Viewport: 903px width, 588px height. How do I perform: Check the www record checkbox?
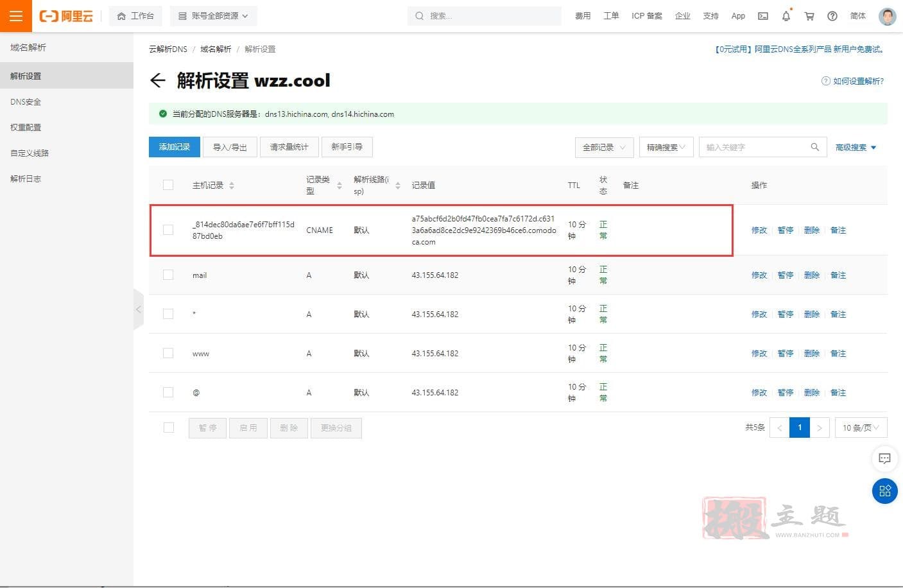coord(168,353)
